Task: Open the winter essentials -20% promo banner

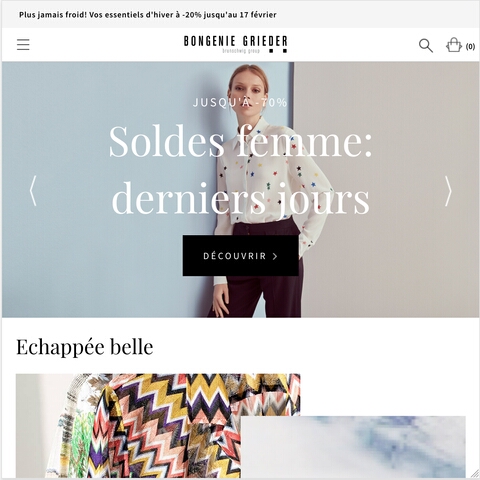Action: [147, 15]
